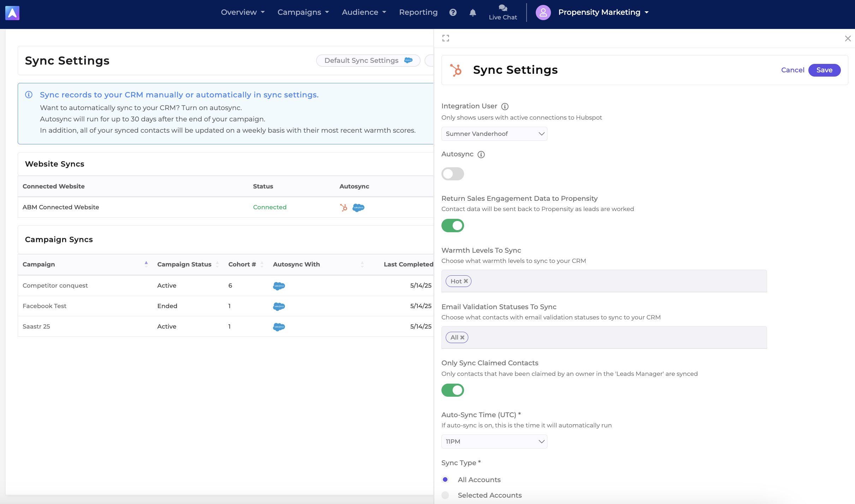
Task: Click the user avatar icon
Action: click(x=543, y=12)
